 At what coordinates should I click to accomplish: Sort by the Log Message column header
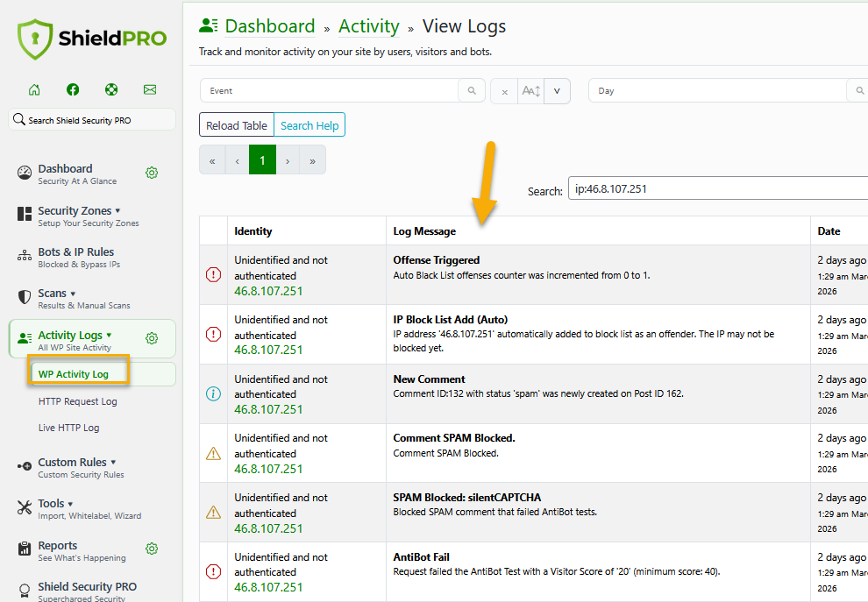point(598,230)
